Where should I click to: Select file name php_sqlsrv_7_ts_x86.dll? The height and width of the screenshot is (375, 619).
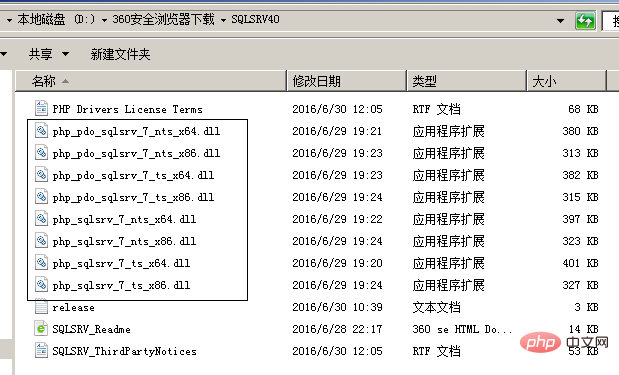tap(121, 285)
